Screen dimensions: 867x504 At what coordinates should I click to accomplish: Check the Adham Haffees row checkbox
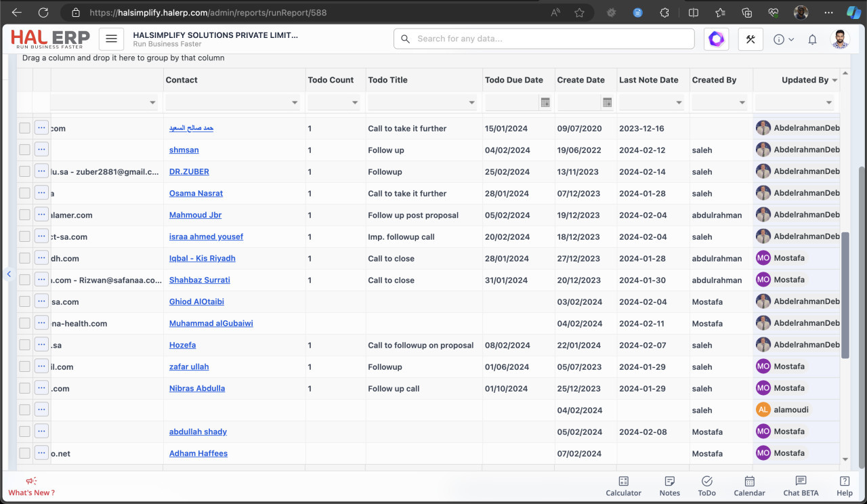click(x=24, y=453)
